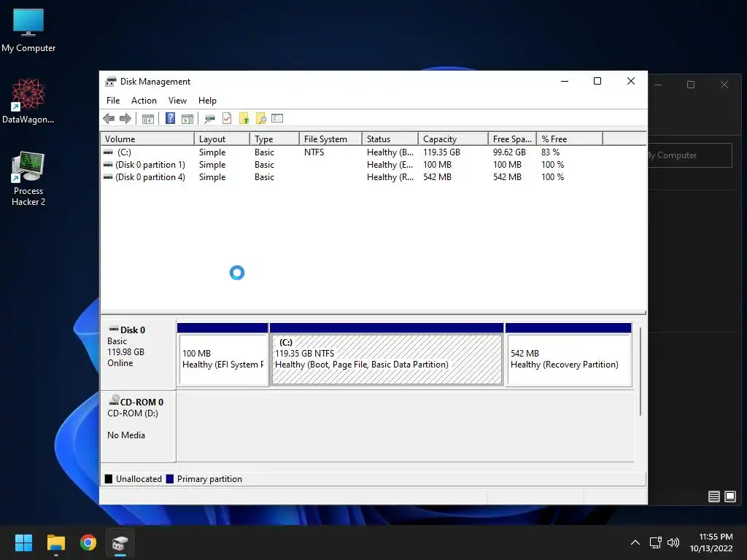
Task: Select the CD-ROM 0 label panel
Action: click(138, 427)
